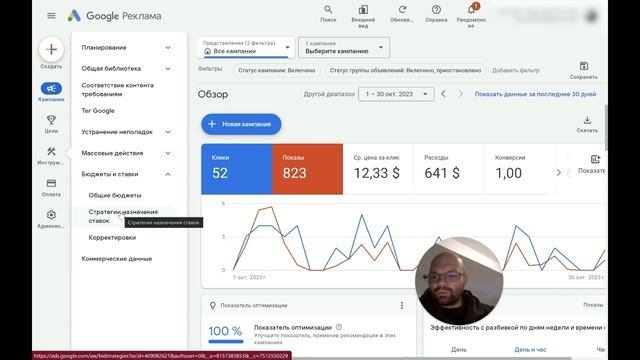Click help icon beside Показатель оптимизации
640x360 pixels.
pos(339,327)
